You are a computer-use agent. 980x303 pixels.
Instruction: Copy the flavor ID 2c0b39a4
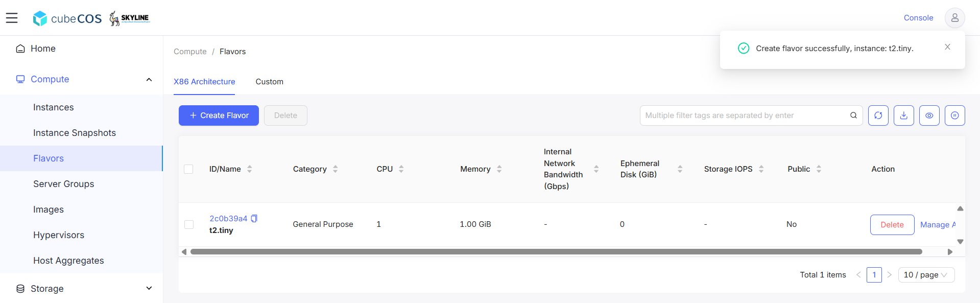tap(254, 218)
